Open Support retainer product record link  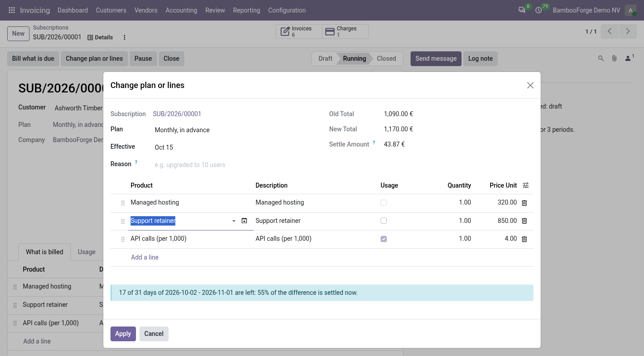(244, 221)
